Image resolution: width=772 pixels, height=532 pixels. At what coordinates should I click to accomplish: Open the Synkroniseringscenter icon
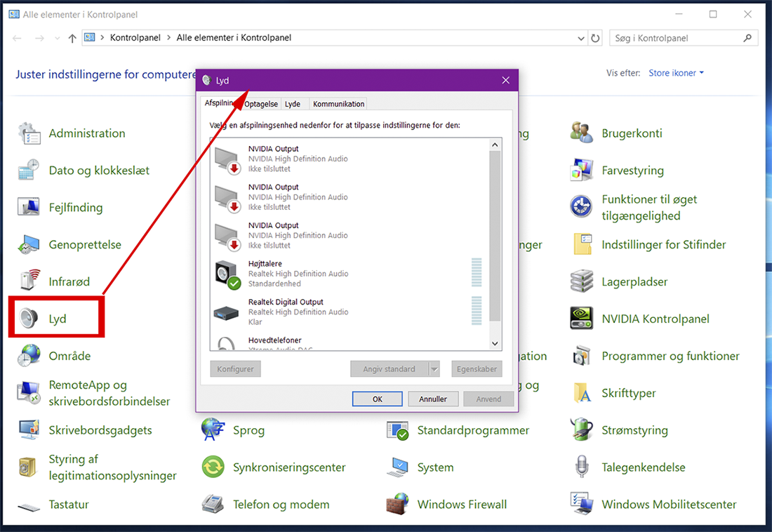(x=213, y=467)
